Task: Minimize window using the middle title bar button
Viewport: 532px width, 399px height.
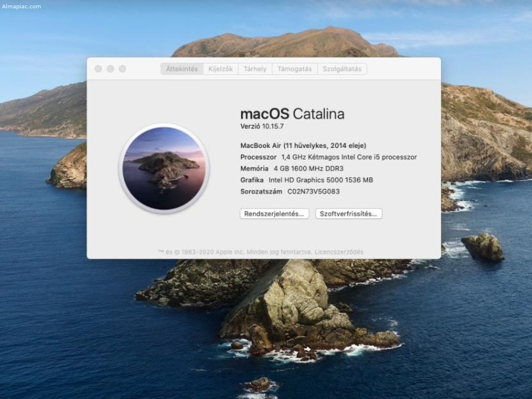Action: tap(110, 69)
